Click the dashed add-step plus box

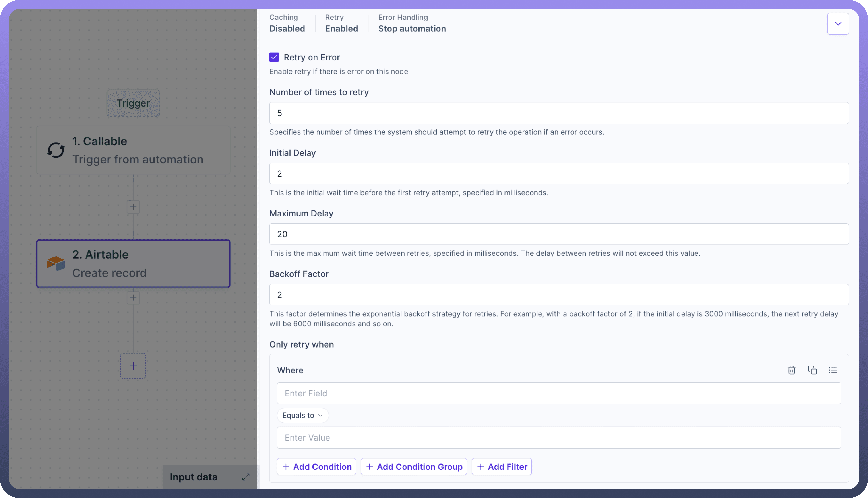click(133, 366)
